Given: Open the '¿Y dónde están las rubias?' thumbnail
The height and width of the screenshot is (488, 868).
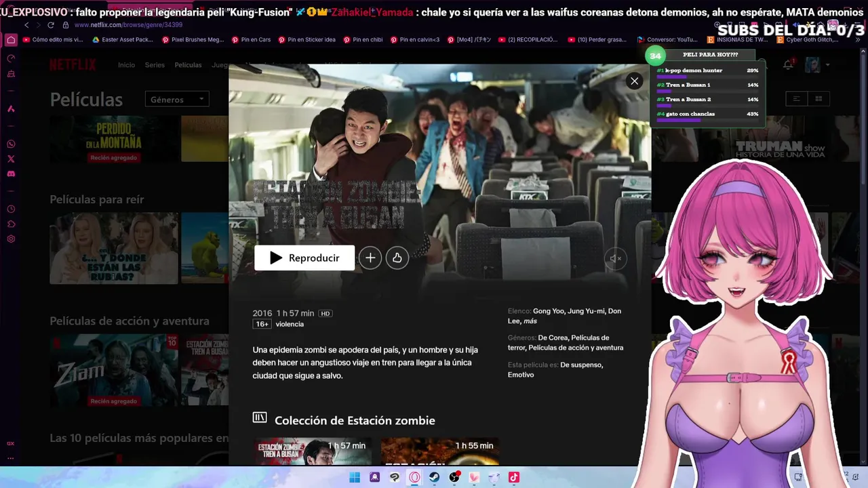Looking at the screenshot, I should 114,248.
